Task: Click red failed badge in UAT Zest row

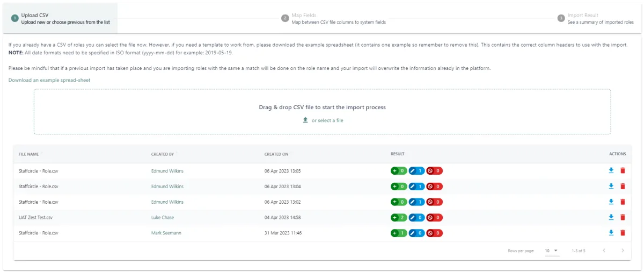Action: (435, 218)
